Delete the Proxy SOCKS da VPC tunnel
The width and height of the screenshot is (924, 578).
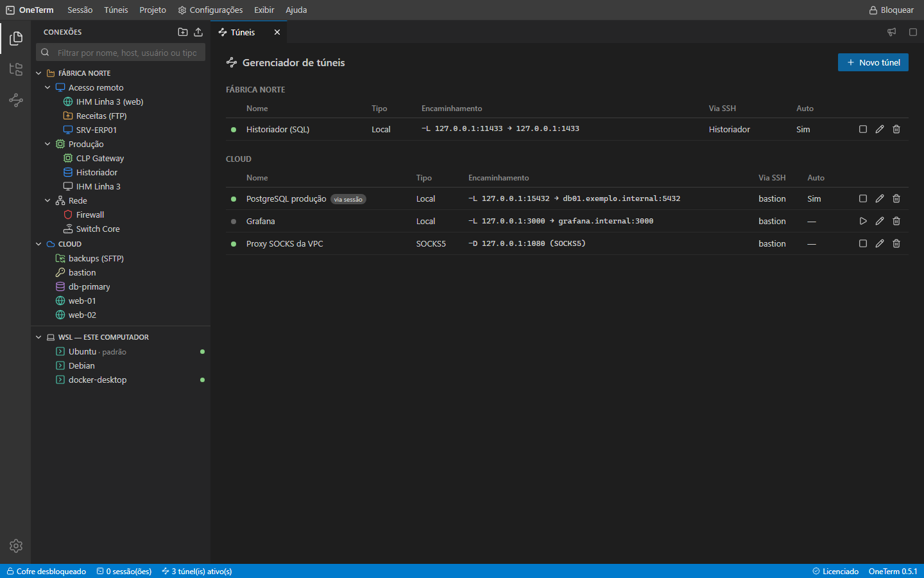896,243
